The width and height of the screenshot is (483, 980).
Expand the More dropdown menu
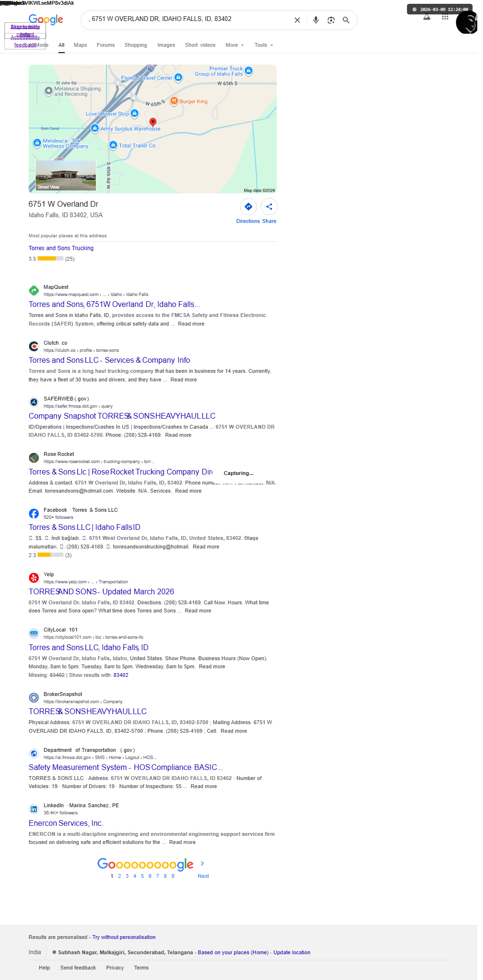(x=235, y=45)
